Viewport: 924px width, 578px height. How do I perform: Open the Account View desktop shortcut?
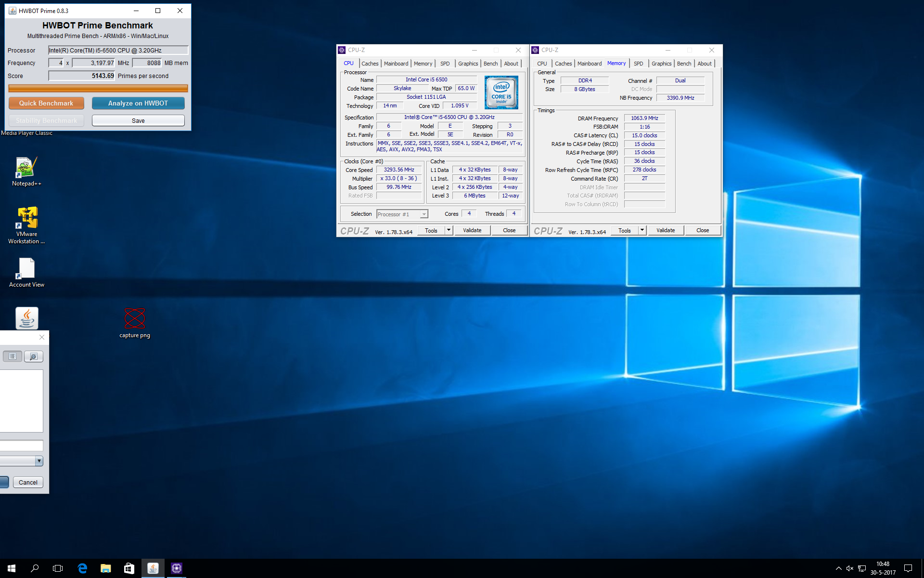pyautogui.click(x=26, y=273)
